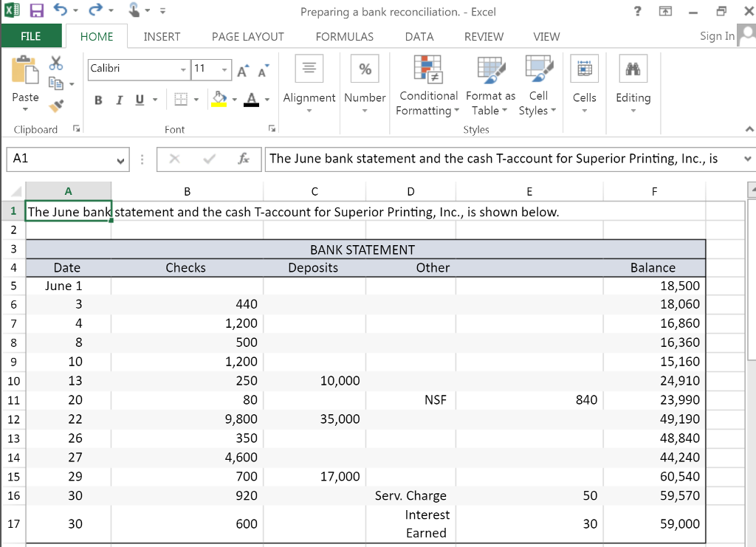Screen dimensions: 756x547
Task: Click the Increase Font Size icon
Action: 244,69
